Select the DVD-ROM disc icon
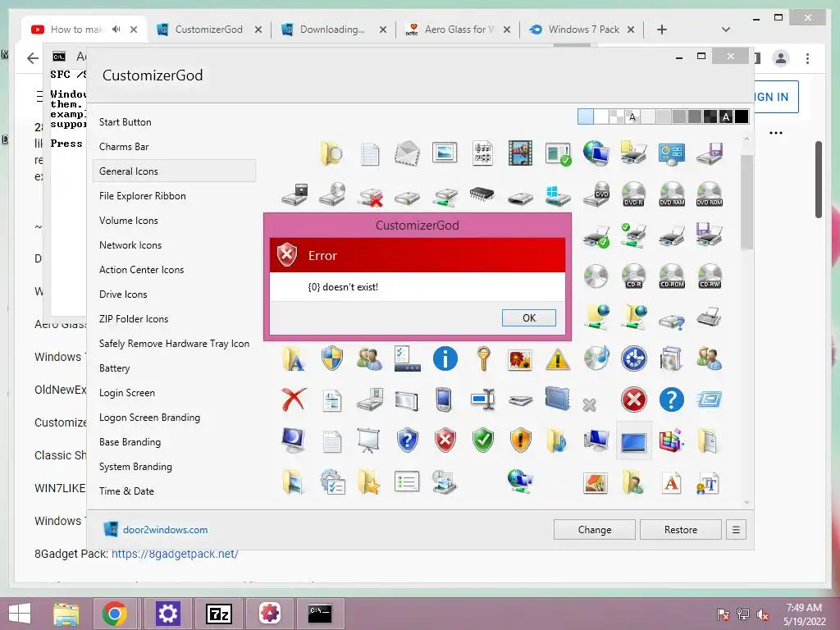This screenshot has width=840, height=630. coord(710,194)
